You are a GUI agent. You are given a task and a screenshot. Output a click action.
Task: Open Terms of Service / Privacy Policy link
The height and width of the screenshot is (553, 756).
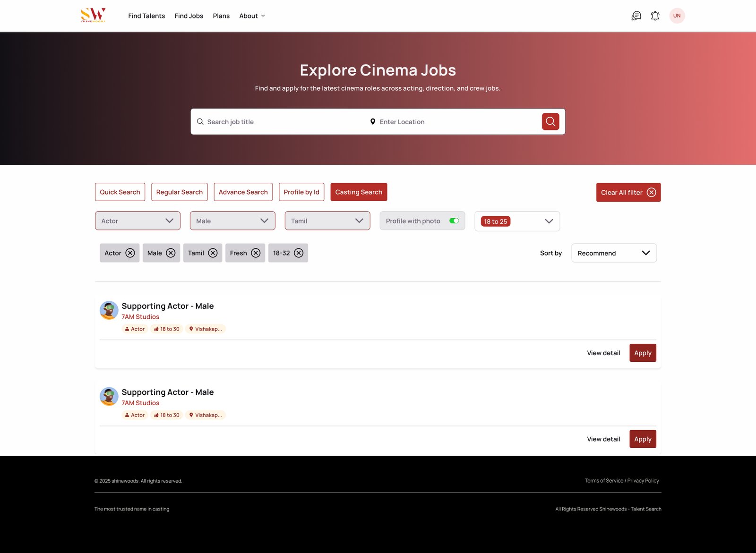click(622, 481)
